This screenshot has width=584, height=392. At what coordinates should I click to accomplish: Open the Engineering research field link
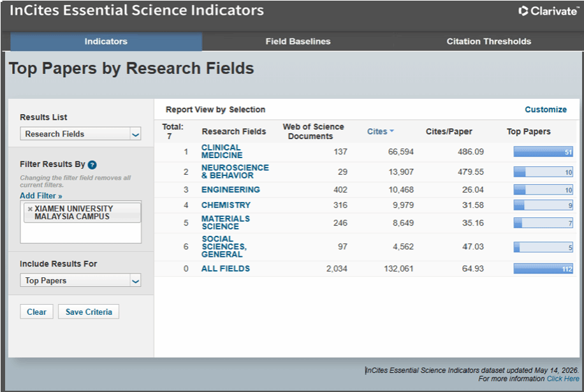pos(231,189)
